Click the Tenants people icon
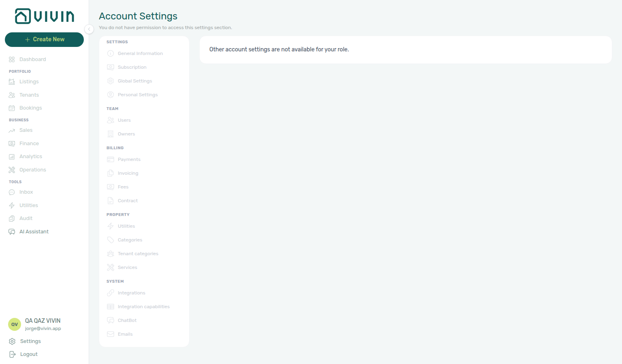Screen dimensions: 622x364 12,95
